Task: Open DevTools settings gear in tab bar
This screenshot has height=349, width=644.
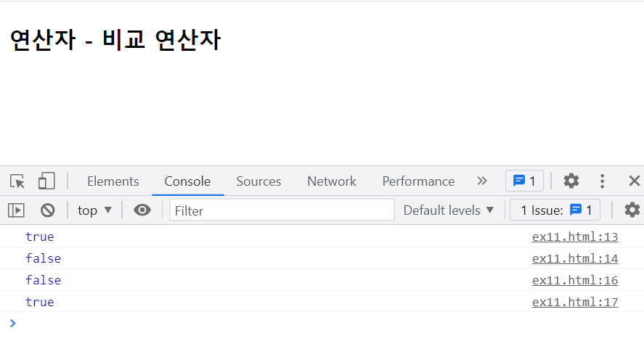Action: tap(571, 181)
